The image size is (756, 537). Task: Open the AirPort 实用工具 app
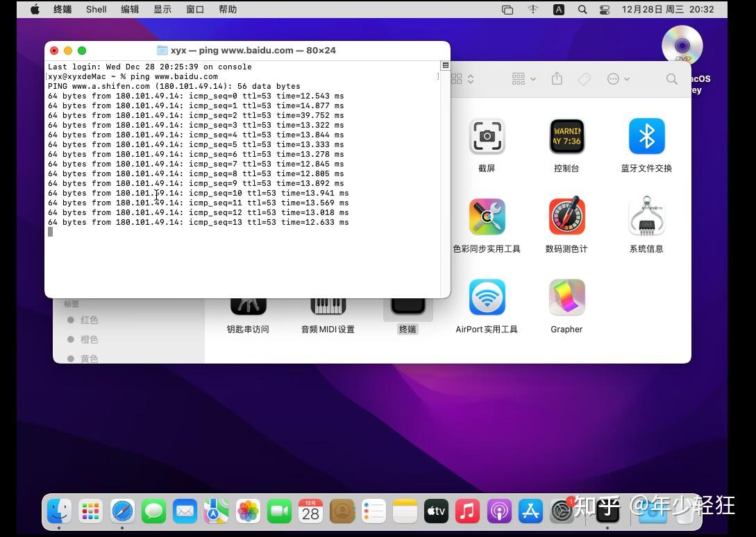coord(487,297)
